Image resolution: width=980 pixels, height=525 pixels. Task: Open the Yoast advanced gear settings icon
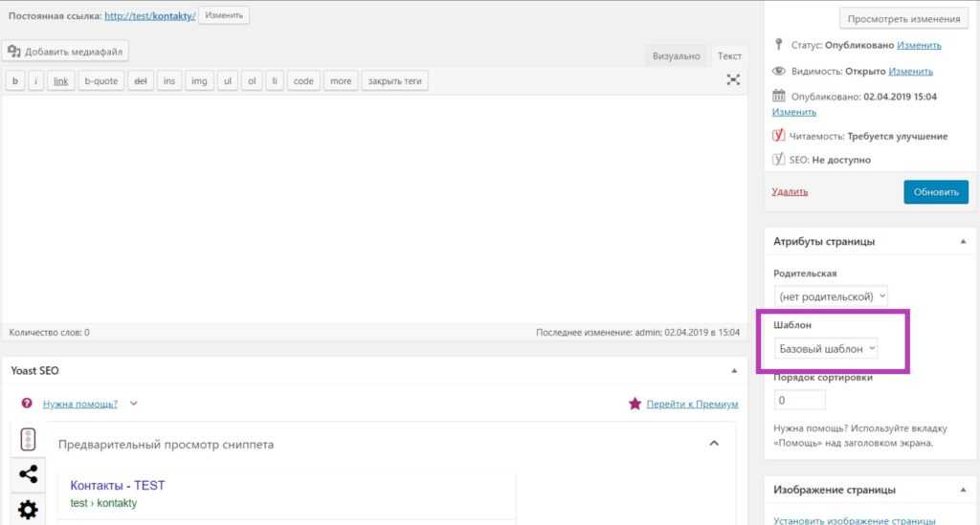tap(29, 510)
